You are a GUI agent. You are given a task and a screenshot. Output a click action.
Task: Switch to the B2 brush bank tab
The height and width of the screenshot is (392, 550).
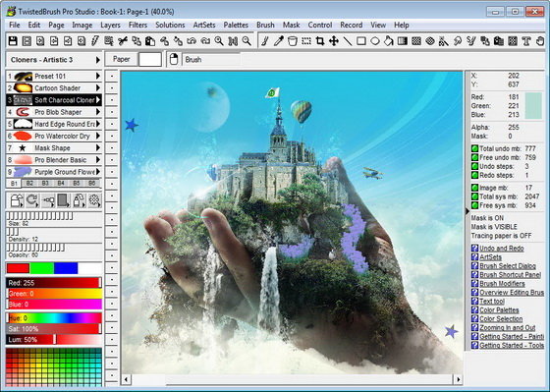(x=29, y=183)
